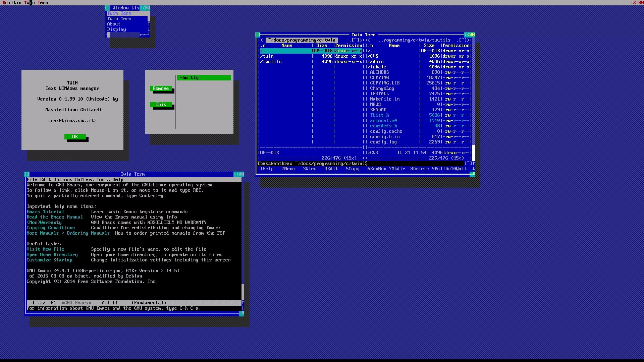Select the Makefile.in file in the right panel

(x=419, y=99)
